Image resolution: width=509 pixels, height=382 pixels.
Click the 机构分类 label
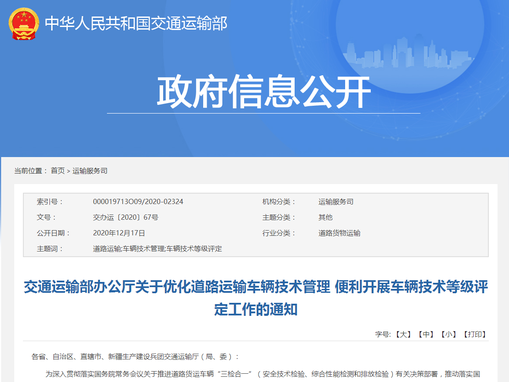pos(279,202)
